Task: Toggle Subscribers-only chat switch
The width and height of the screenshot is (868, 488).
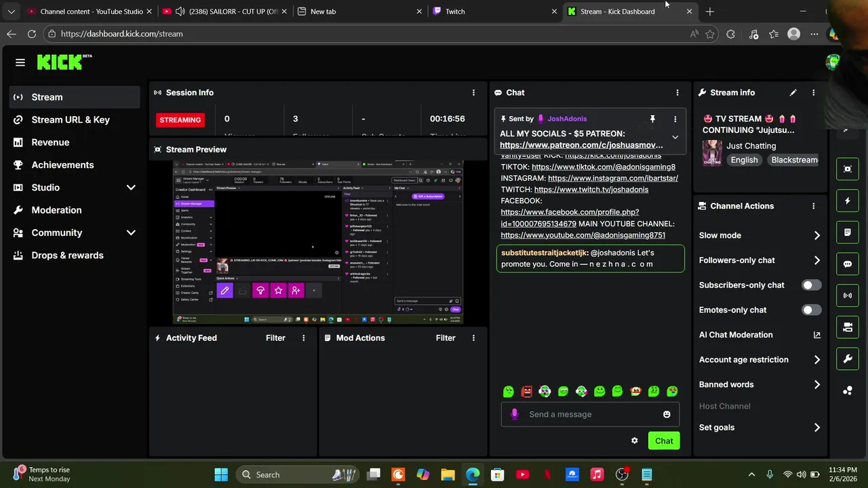Action: pos(811,285)
